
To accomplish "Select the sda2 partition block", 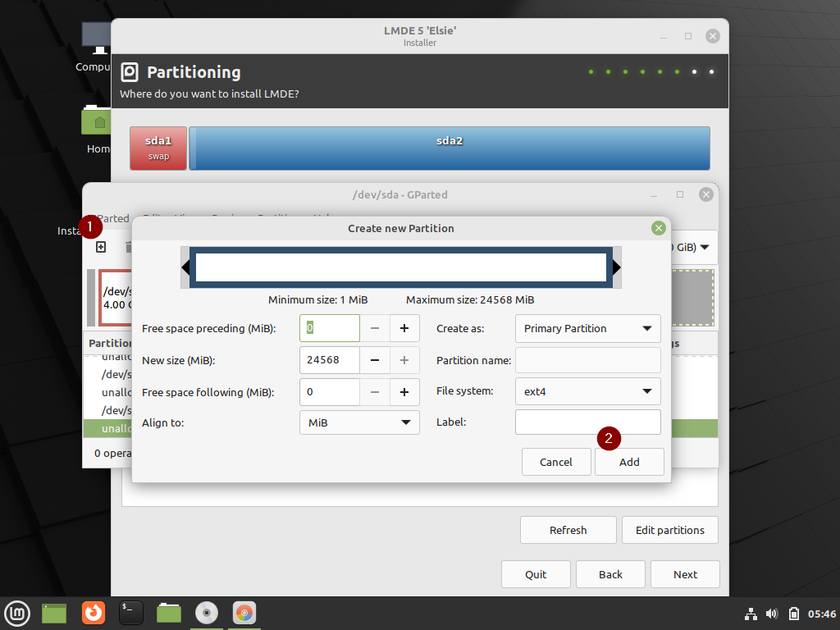I will pos(450,148).
